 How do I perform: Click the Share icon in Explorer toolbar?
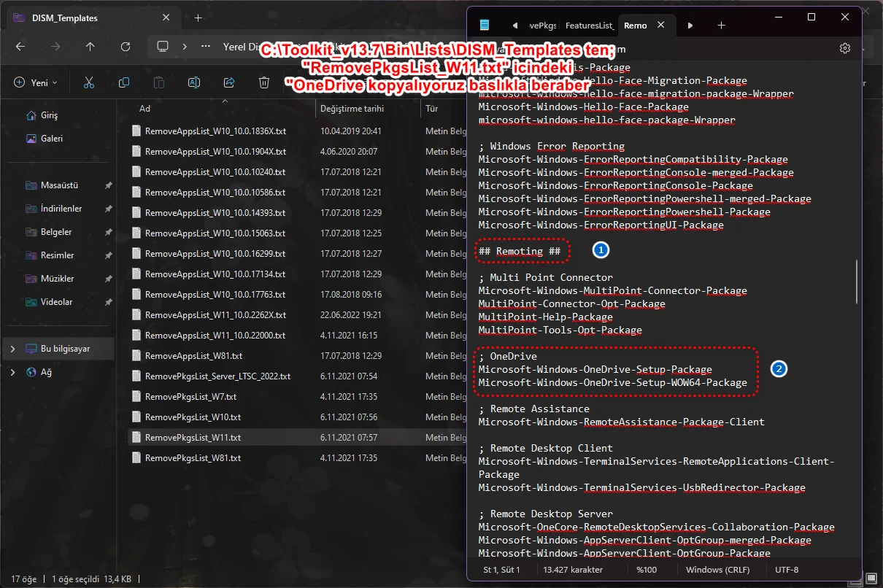coord(229,82)
